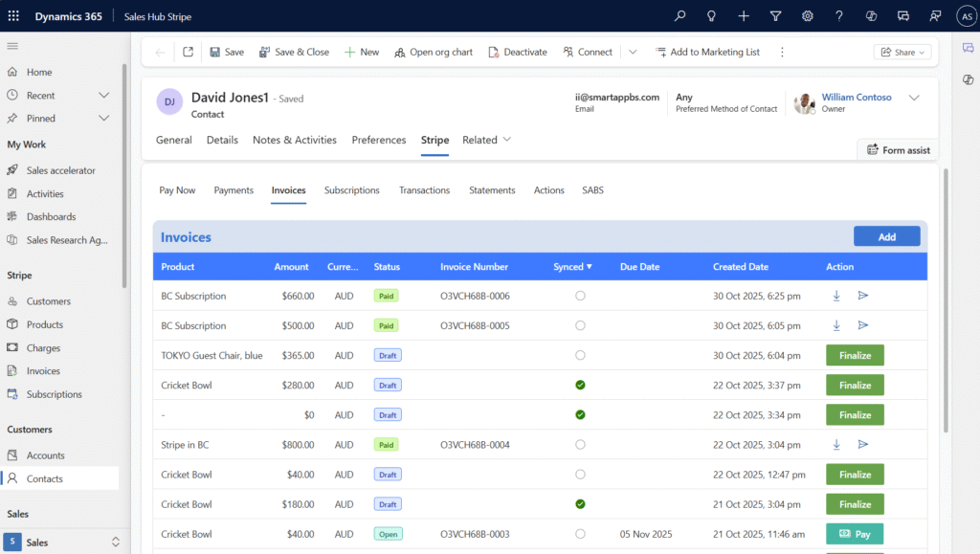This screenshot has width=980, height=554.
Task: Open the Copilot icon in top header
Action: (x=871, y=16)
